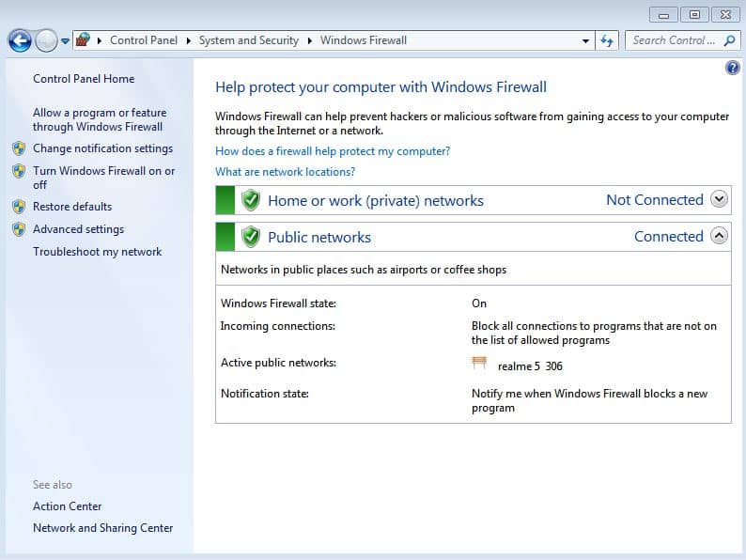The width and height of the screenshot is (746, 560).
Task: Open Advanced settings
Action: [79, 229]
